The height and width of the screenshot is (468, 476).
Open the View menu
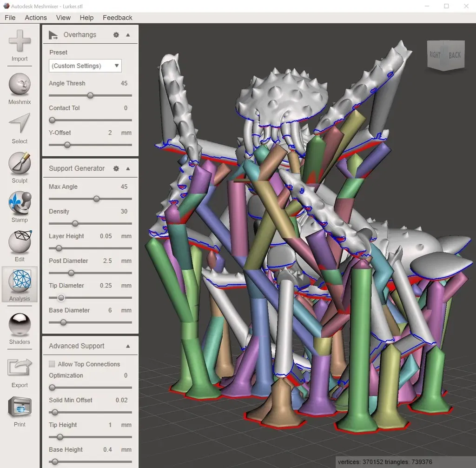63,18
